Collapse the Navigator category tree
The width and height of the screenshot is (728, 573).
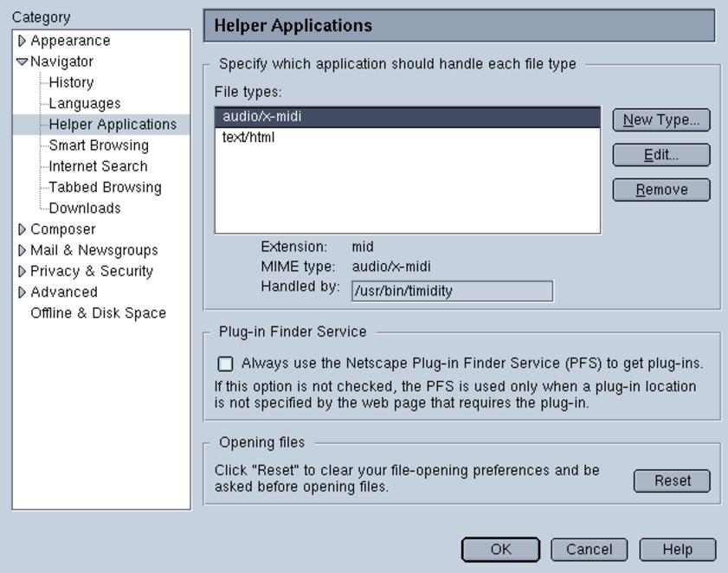tap(23, 61)
